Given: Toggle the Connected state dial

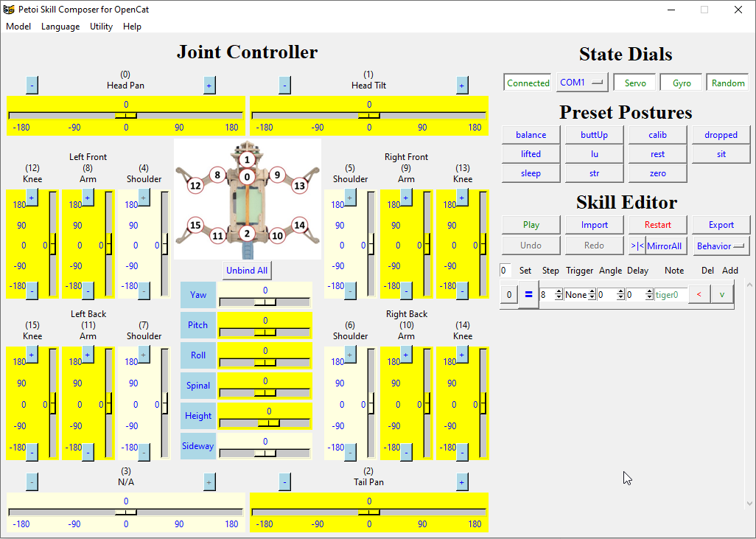Looking at the screenshot, I should 528,83.
